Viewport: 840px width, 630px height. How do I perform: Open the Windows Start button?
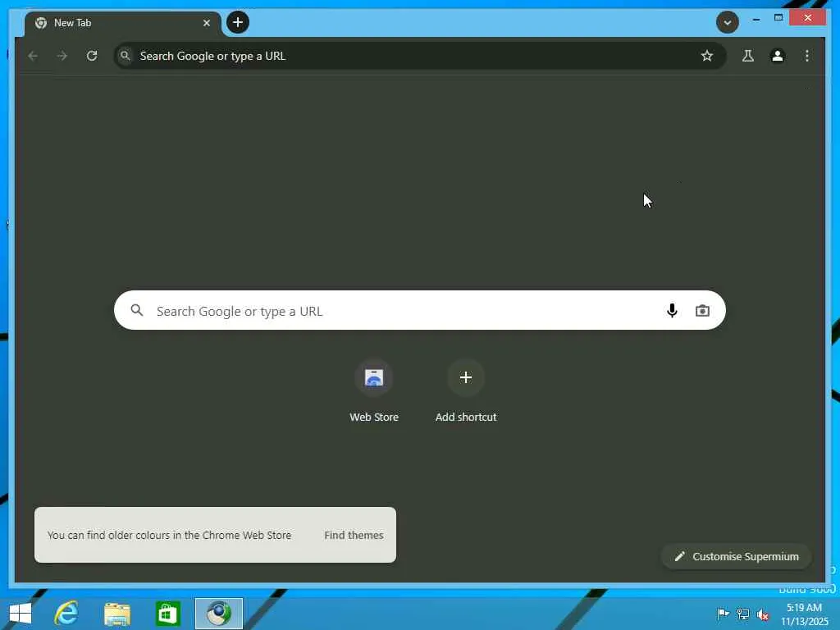tap(21, 614)
